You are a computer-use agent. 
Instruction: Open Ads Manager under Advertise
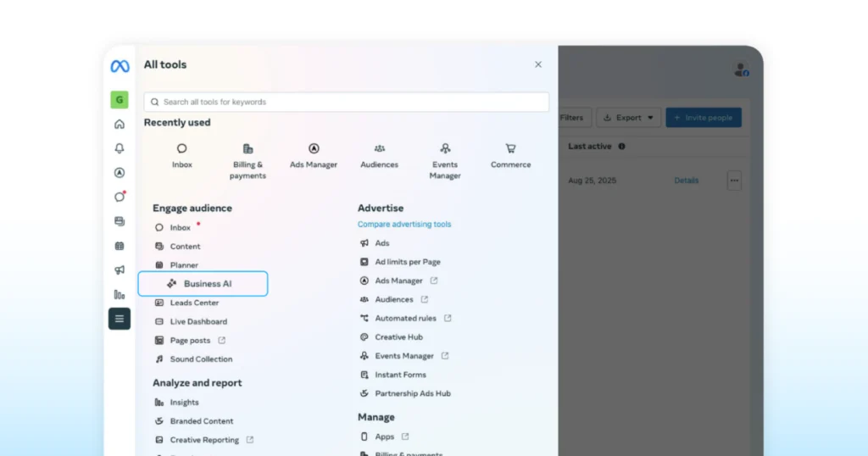(x=398, y=281)
